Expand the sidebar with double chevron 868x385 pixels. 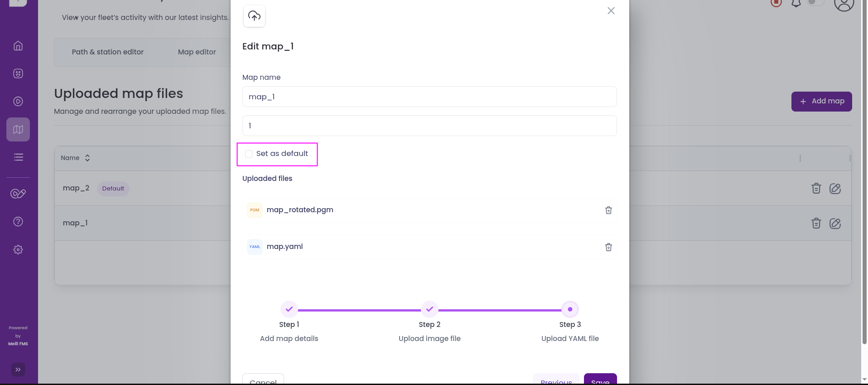[18, 370]
